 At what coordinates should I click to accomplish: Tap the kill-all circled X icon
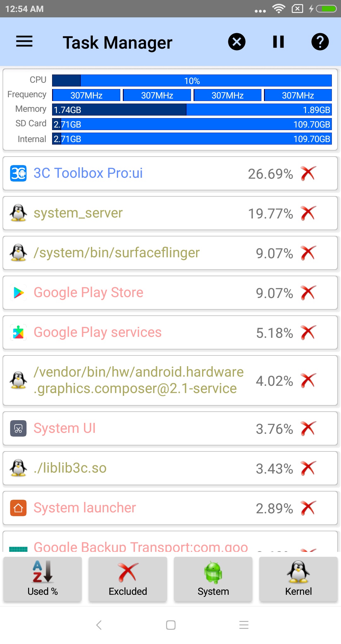(237, 42)
